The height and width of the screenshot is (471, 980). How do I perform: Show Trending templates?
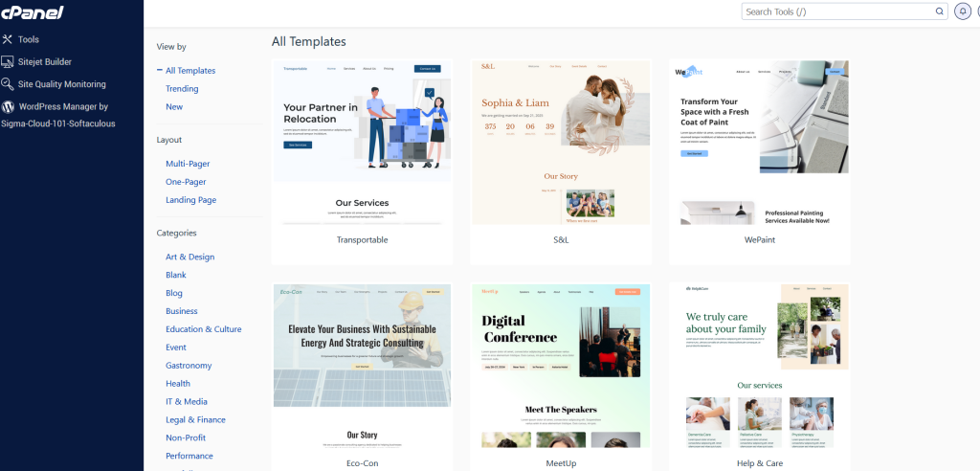click(x=182, y=89)
